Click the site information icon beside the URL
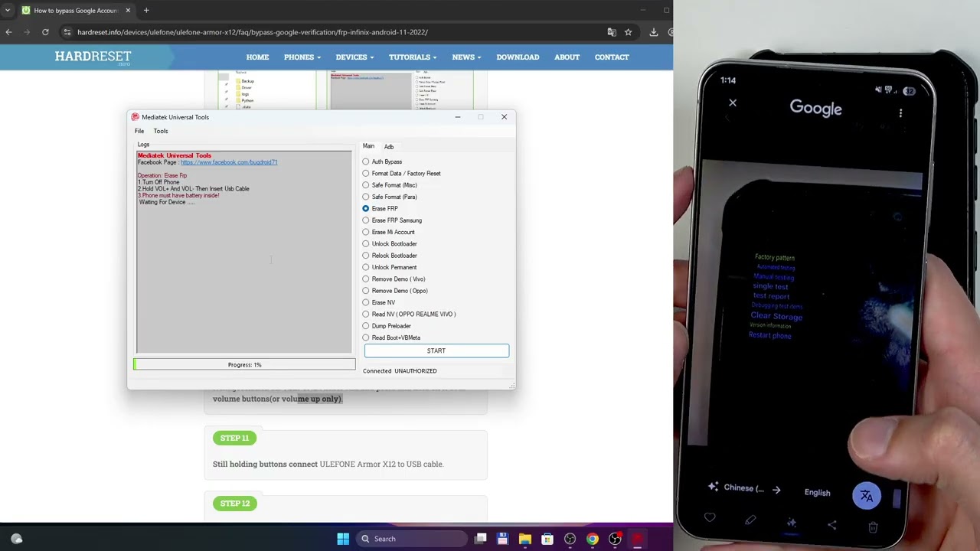 coord(67,32)
